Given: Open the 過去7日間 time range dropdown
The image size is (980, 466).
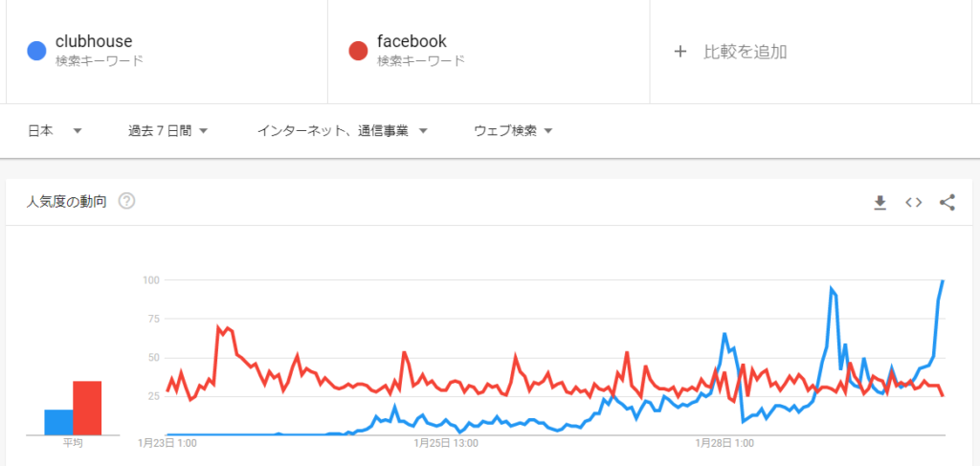Looking at the screenshot, I should pyautogui.click(x=167, y=130).
